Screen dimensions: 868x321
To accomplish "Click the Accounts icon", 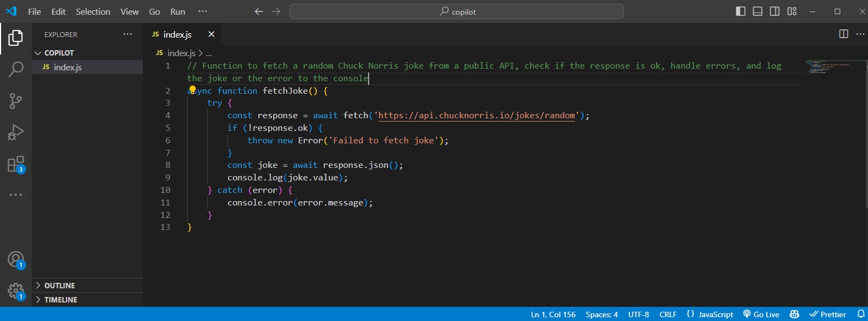I will [16, 259].
